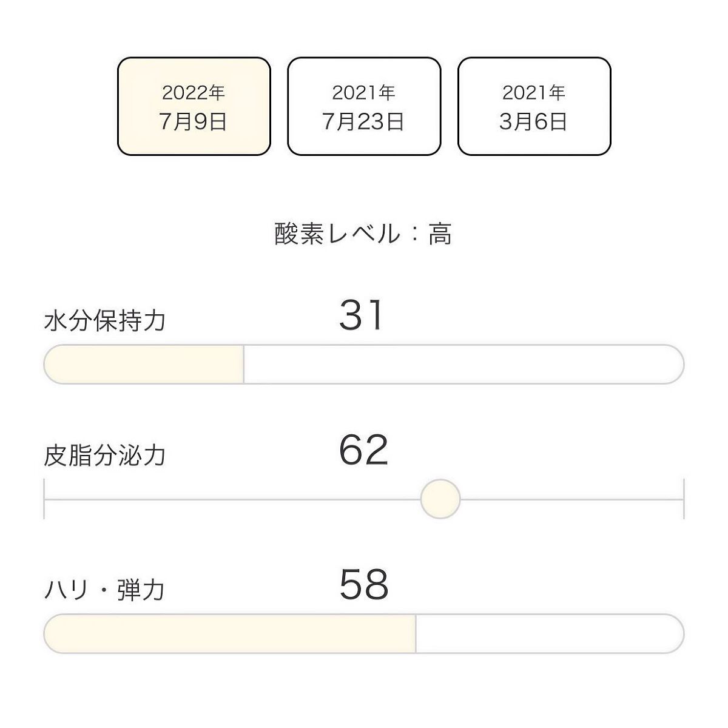Open the 2021年3月6日 date tab
Image resolution: width=728 pixels, height=728 pixels.
click(534, 107)
